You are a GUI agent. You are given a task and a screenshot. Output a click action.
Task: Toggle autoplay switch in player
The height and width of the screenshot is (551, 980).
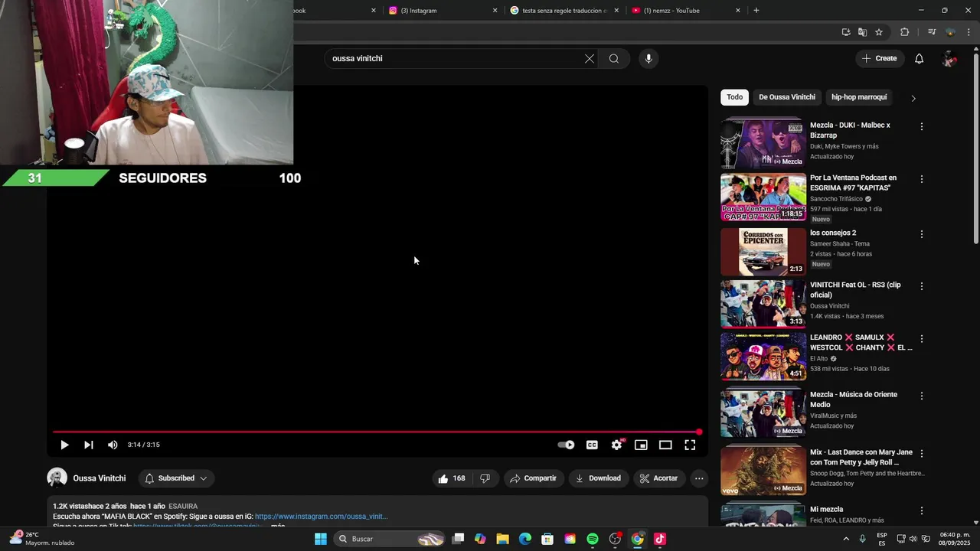566,445
